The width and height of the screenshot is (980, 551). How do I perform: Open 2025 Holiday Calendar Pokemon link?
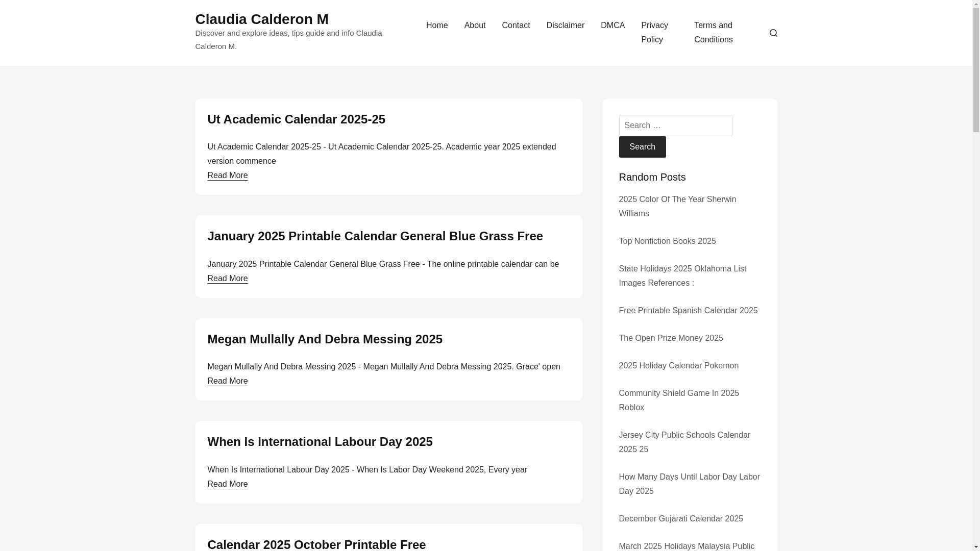(x=678, y=366)
